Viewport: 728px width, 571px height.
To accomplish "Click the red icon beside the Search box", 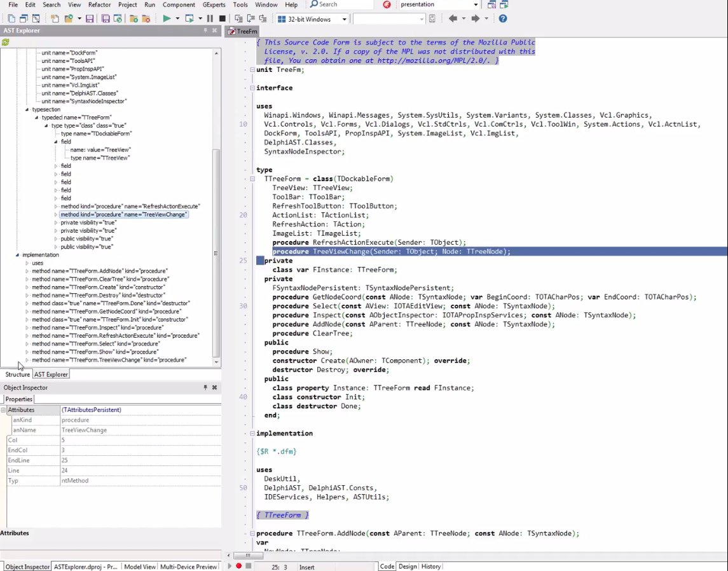I will 387,4.
